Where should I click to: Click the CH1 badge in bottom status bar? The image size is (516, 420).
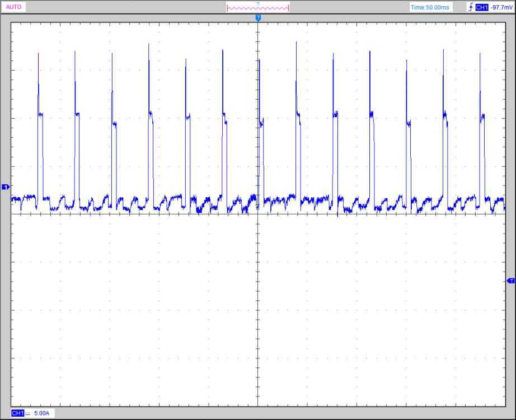(x=17, y=413)
